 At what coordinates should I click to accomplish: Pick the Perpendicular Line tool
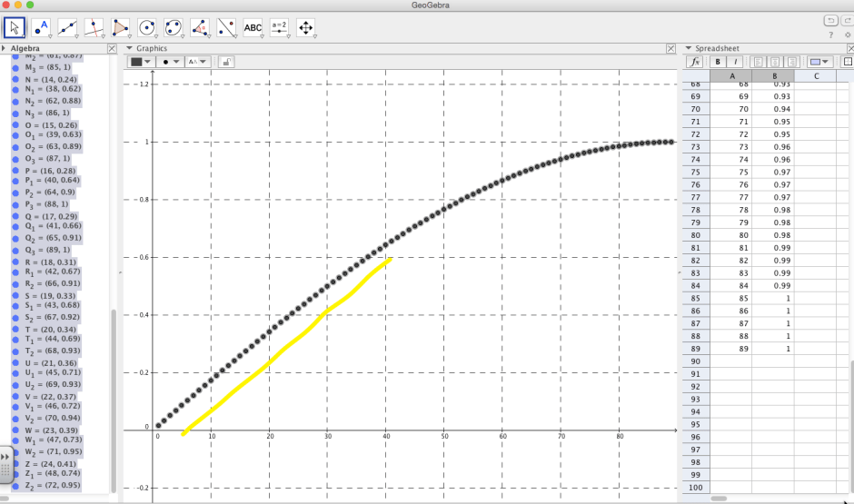(94, 27)
